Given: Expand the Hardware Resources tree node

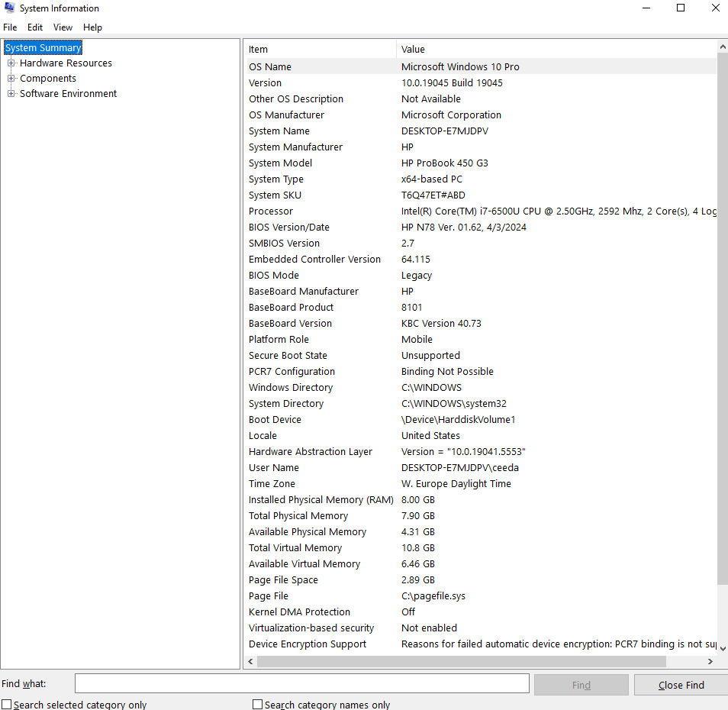Looking at the screenshot, I should pos(11,63).
